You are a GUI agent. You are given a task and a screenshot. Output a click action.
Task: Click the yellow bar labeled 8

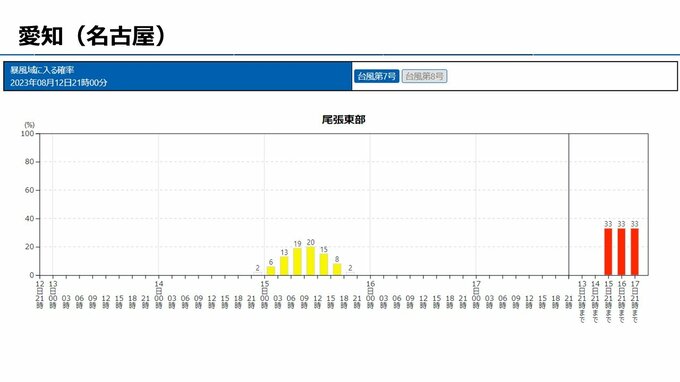pyautogui.click(x=337, y=270)
